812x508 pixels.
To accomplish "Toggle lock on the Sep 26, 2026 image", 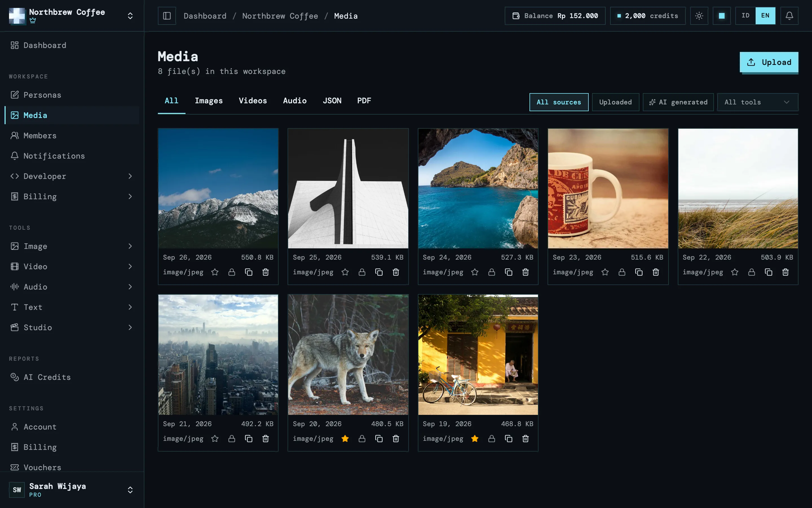I will [x=231, y=272].
